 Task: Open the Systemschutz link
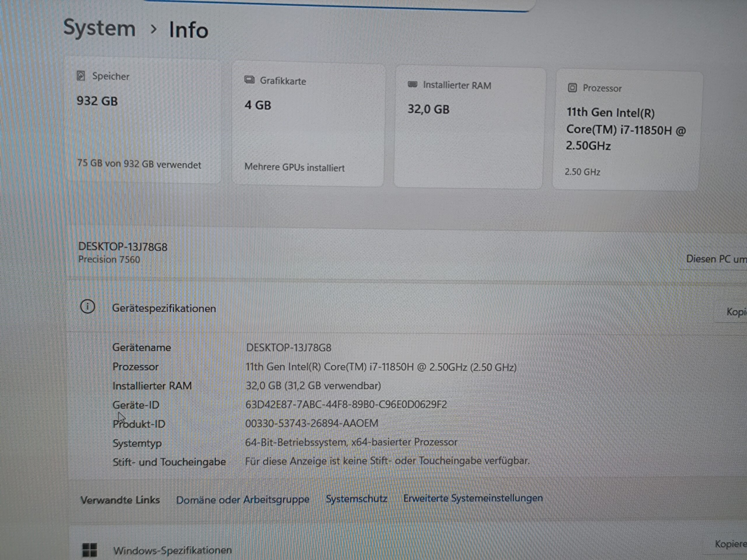click(356, 498)
